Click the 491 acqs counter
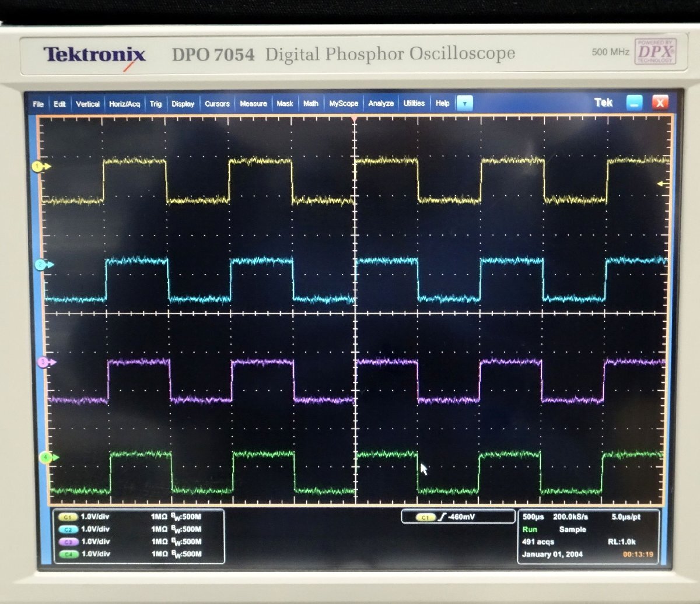 (x=538, y=542)
